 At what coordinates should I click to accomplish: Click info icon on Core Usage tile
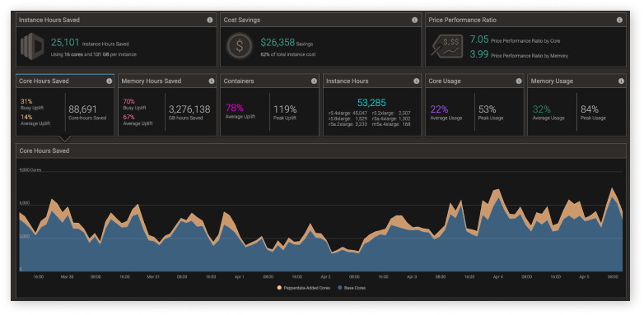click(x=519, y=81)
